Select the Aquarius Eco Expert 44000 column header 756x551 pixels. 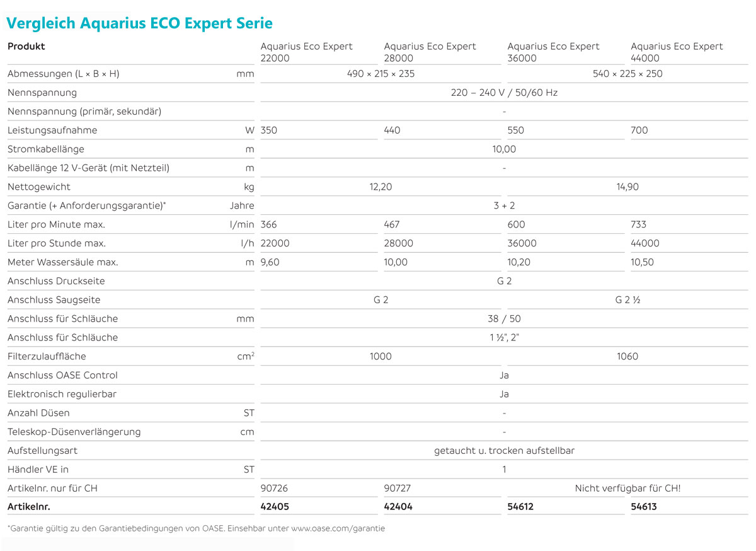(677, 51)
